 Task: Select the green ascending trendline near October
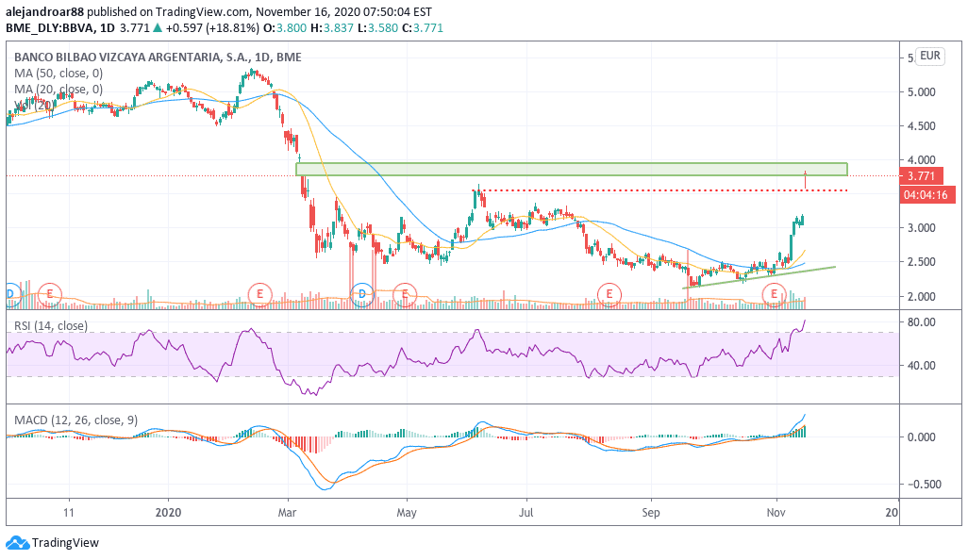(759, 277)
